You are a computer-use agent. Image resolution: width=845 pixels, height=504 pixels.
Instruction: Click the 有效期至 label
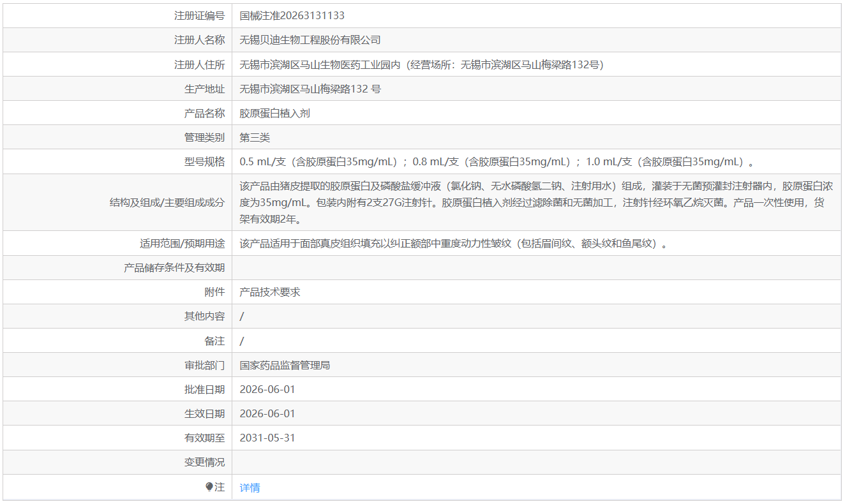pyautogui.click(x=204, y=438)
